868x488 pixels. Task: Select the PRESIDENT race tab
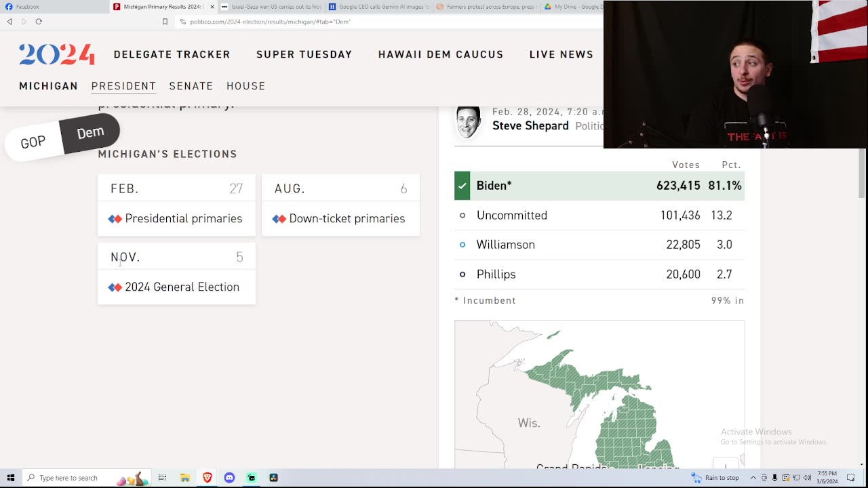(123, 86)
